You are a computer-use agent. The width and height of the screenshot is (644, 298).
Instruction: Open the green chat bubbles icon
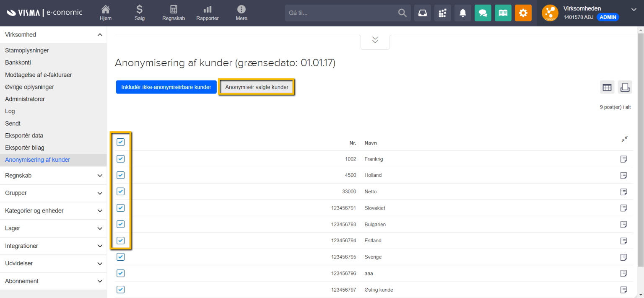coord(483,13)
